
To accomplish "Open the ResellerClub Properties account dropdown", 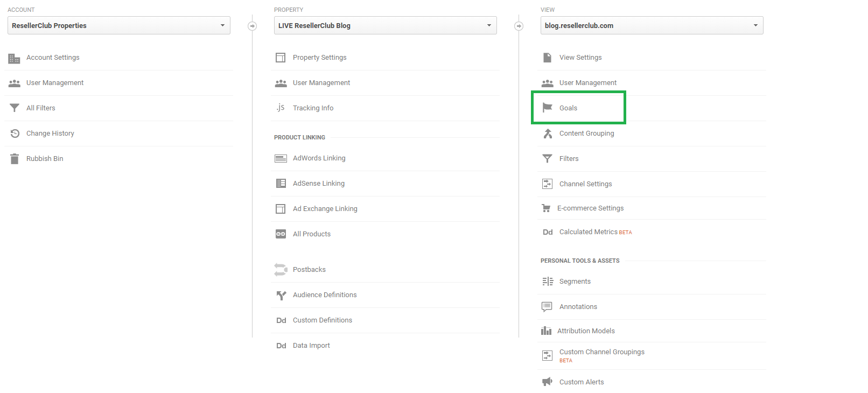I will click(119, 25).
